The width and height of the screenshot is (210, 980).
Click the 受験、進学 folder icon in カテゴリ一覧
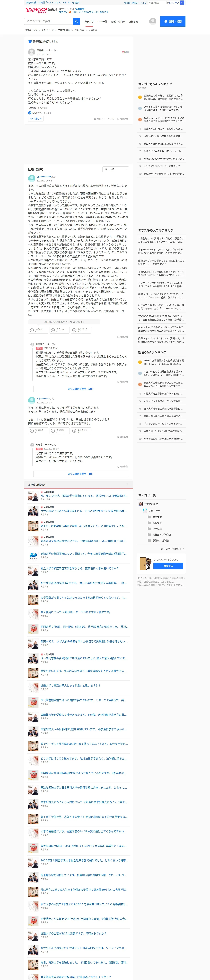click(145, 511)
